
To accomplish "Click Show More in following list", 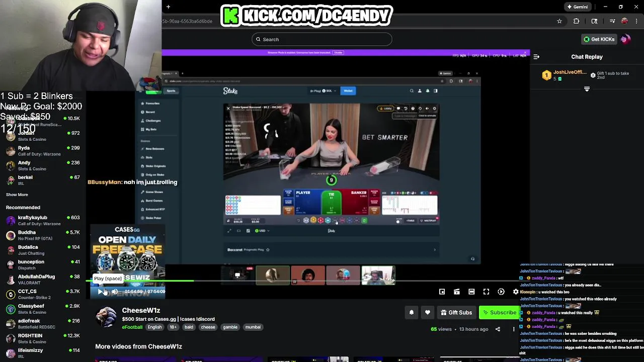I will (17, 195).
